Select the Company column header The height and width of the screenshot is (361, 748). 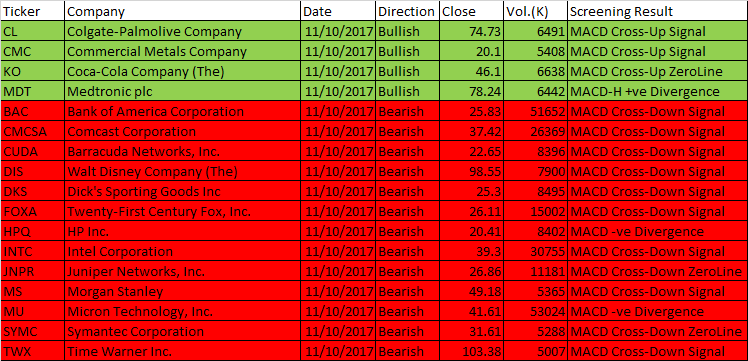pos(183,11)
